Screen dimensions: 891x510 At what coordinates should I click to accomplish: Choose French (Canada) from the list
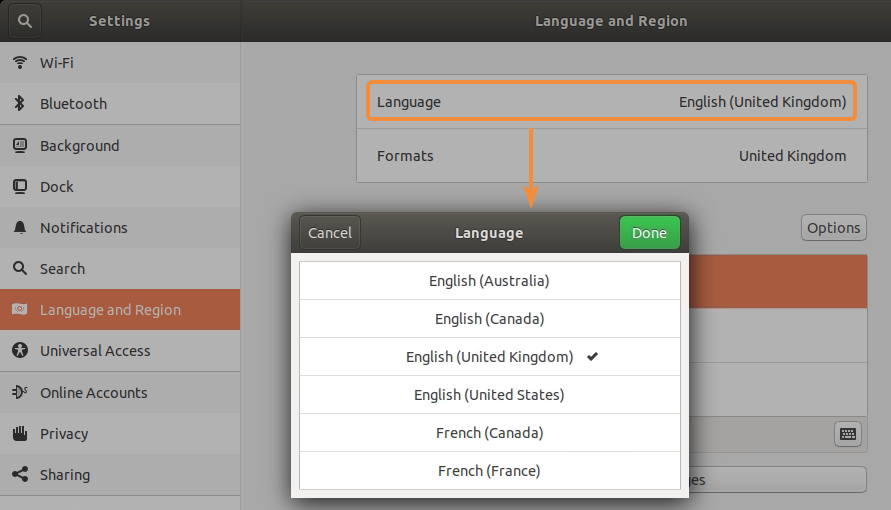[x=489, y=433]
